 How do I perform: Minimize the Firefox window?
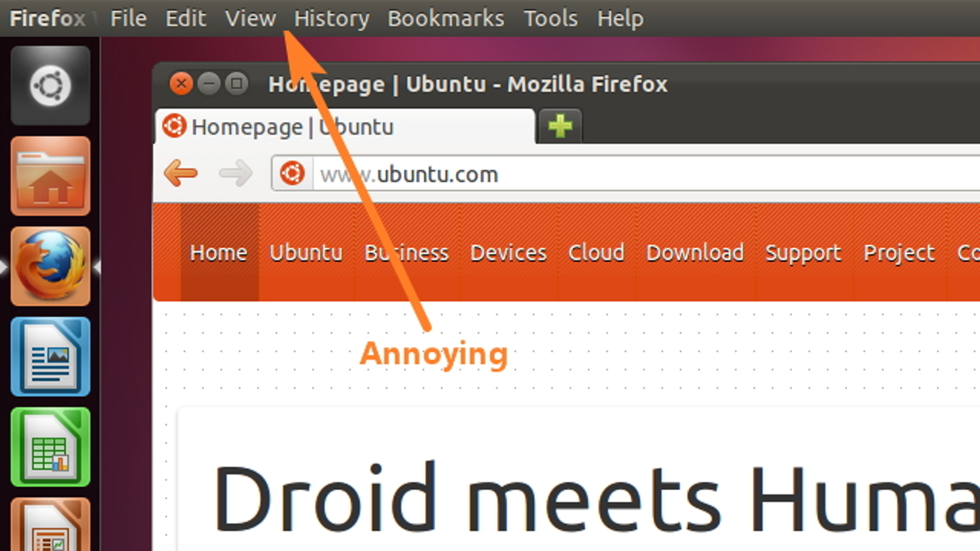(x=209, y=83)
